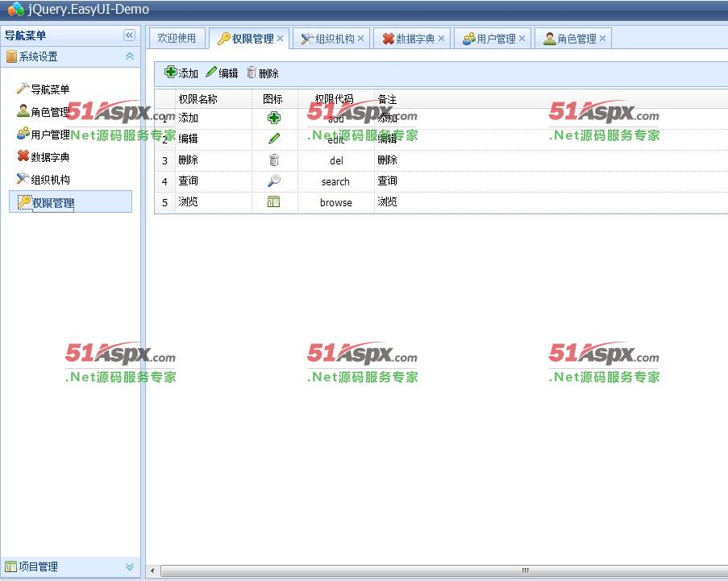Image resolution: width=728 pixels, height=581 pixels.
Task: Click the red X icon beside 数据字典 in sidebar
Action: point(23,156)
